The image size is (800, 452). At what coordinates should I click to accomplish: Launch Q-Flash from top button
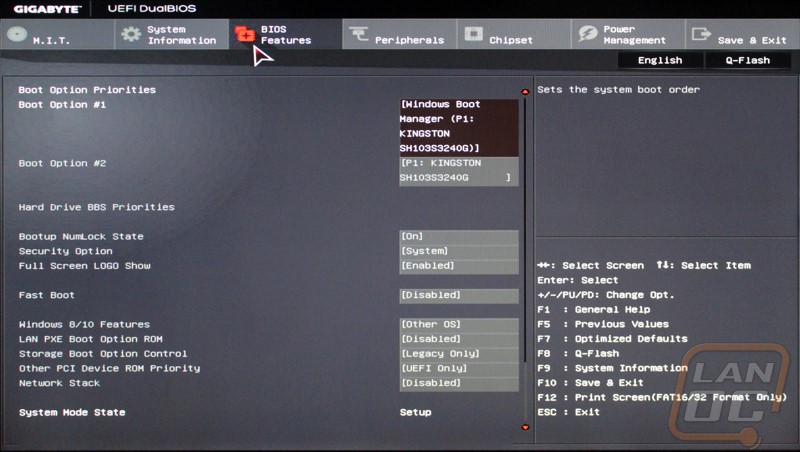tap(747, 60)
